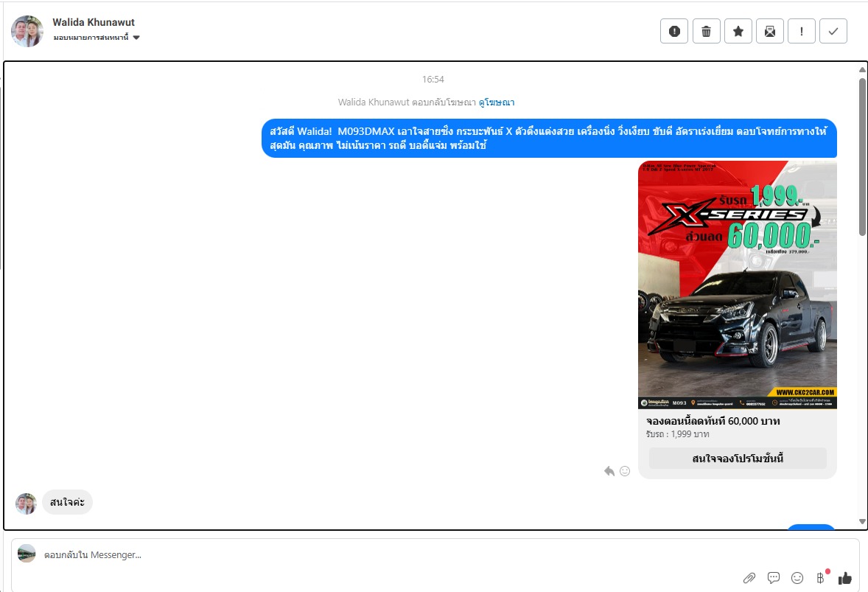This screenshot has height=592, width=868.
Task: Mark conversation unread with envelope icon
Action: (769, 31)
